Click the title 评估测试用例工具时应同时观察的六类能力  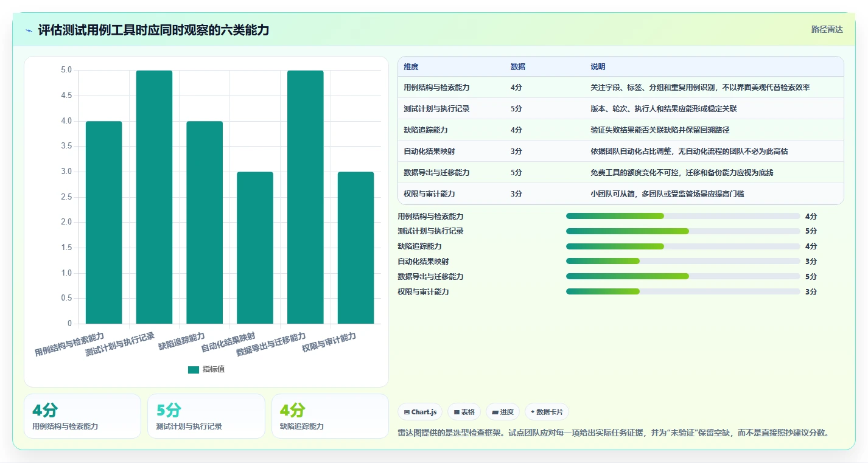pyautogui.click(x=153, y=30)
